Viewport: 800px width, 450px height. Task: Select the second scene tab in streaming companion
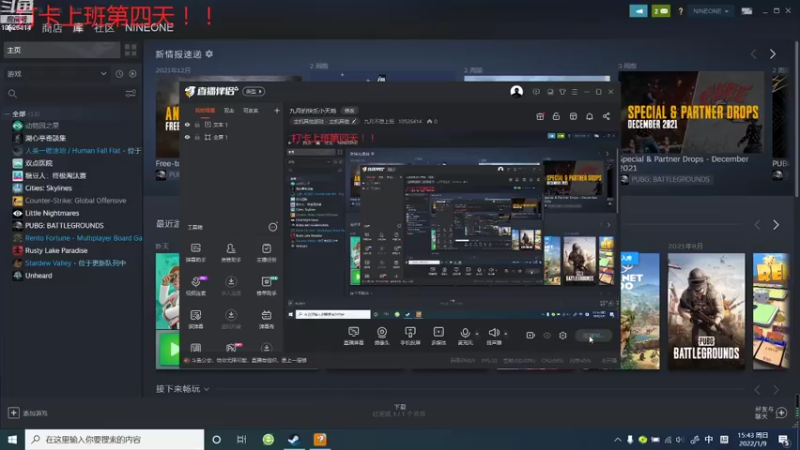click(x=229, y=111)
